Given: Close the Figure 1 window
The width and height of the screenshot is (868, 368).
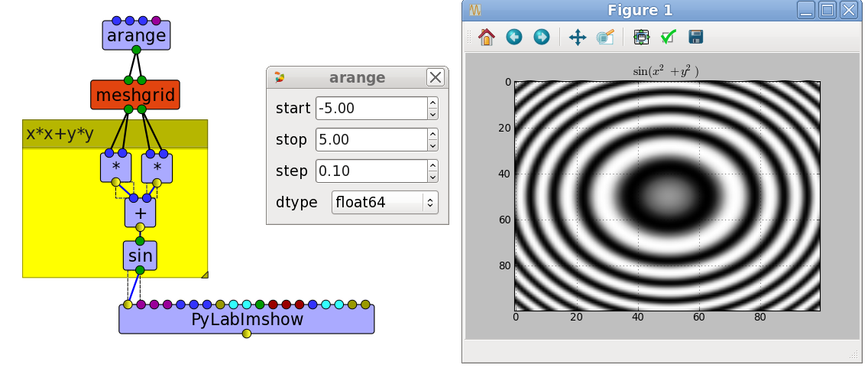Looking at the screenshot, I should point(848,10).
